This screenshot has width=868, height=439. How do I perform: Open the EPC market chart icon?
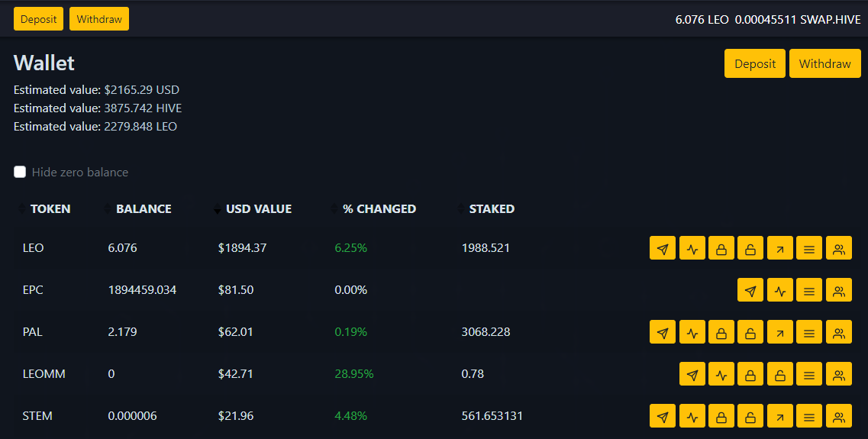pyautogui.click(x=780, y=290)
